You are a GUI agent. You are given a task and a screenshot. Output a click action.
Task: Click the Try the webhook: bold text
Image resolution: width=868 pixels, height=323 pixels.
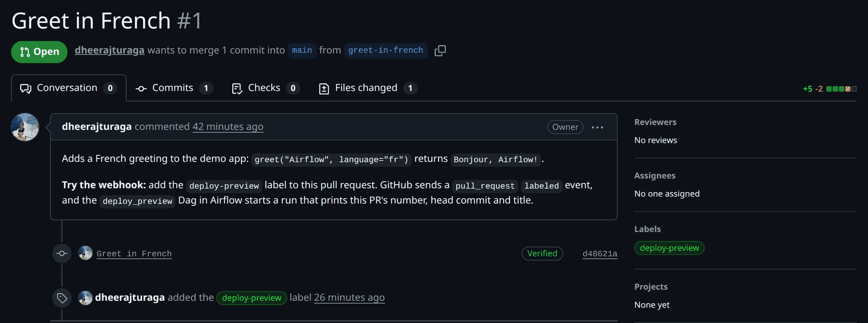[104, 185]
